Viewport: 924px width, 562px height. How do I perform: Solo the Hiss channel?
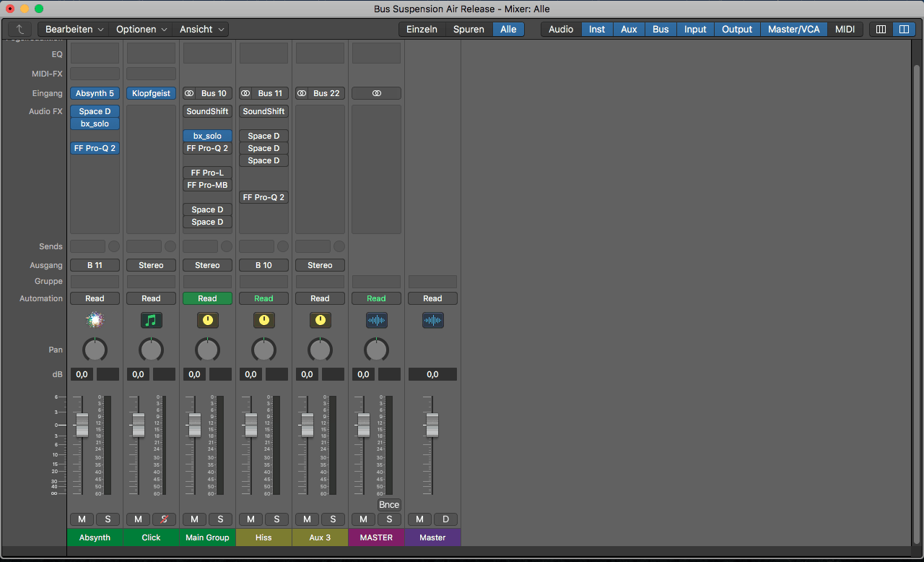276,519
